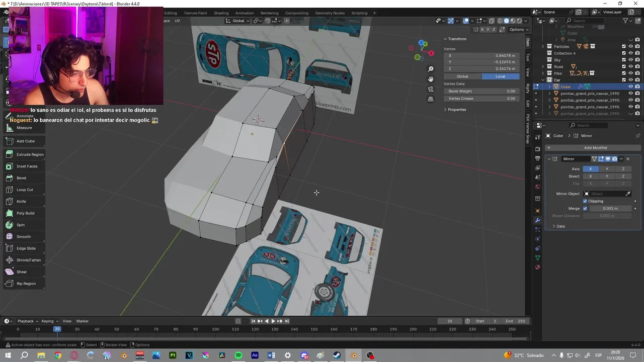Adjust the Vertex Crease slider field
Screen dimensions: 644x362
pos(481,99)
